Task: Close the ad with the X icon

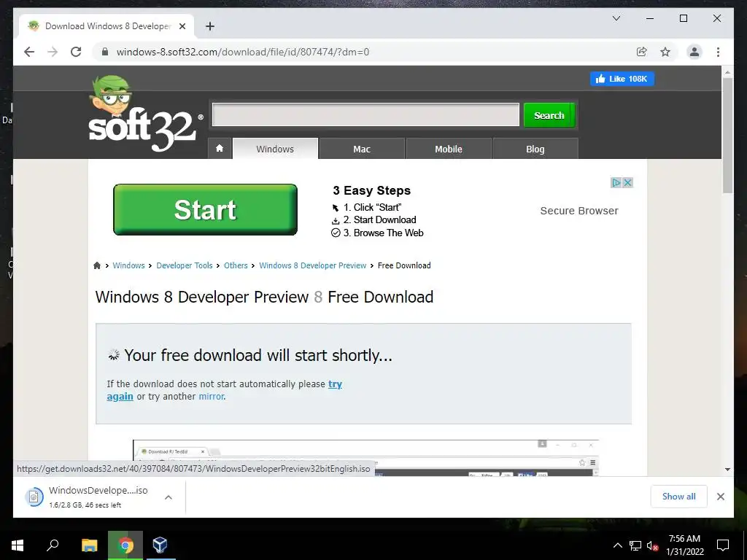Action: pyautogui.click(x=628, y=182)
